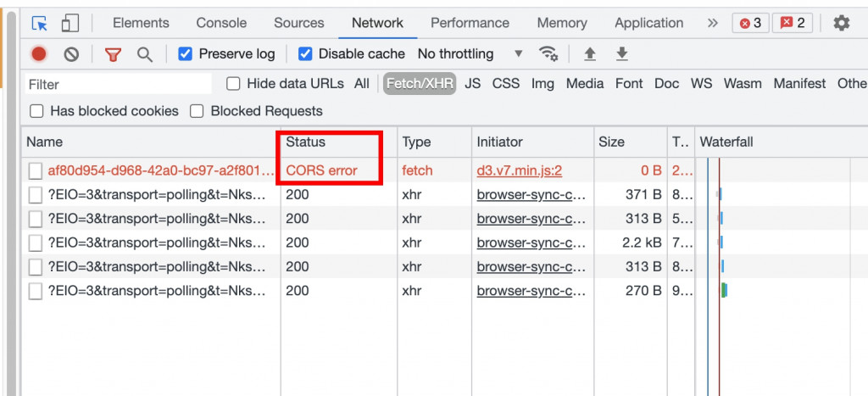This screenshot has width=868, height=396.
Task: Open the No throttling dropdown
Action: click(x=470, y=54)
